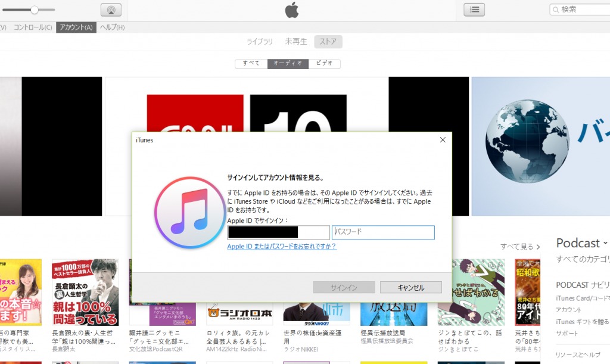
Task: Open the ラジオNIKKEI podcast cover
Action: coord(317,314)
